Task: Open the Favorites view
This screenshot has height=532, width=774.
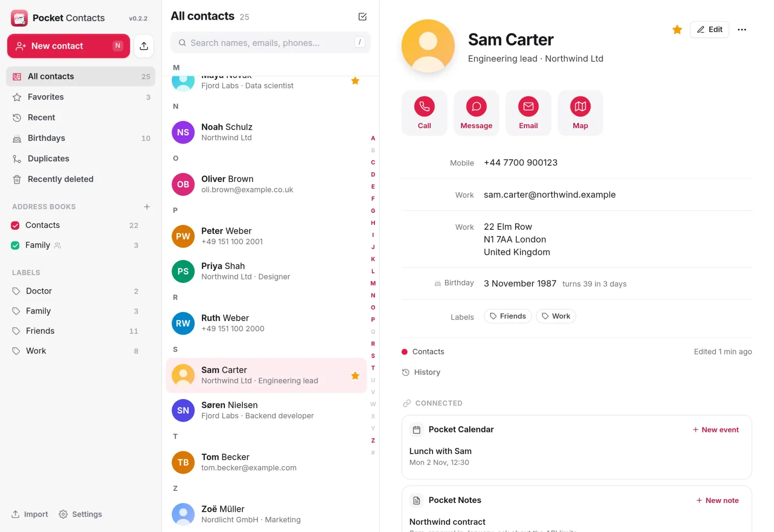Action: point(81,97)
